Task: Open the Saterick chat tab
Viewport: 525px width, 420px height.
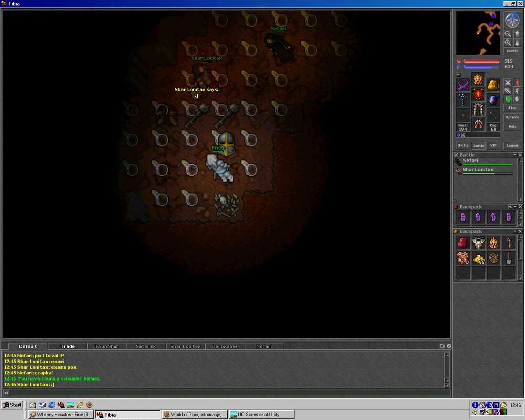Action: click(x=146, y=346)
